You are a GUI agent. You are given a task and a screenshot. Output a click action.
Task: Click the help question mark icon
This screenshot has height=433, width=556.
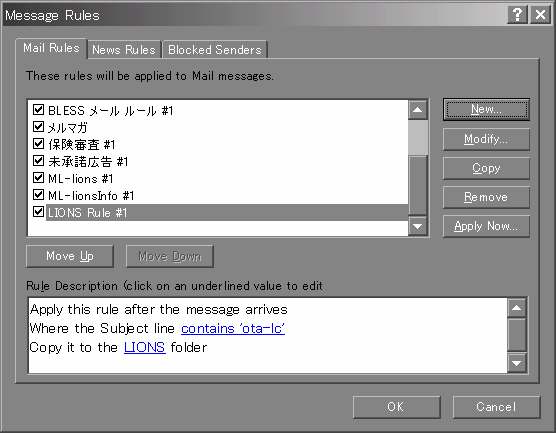(517, 15)
